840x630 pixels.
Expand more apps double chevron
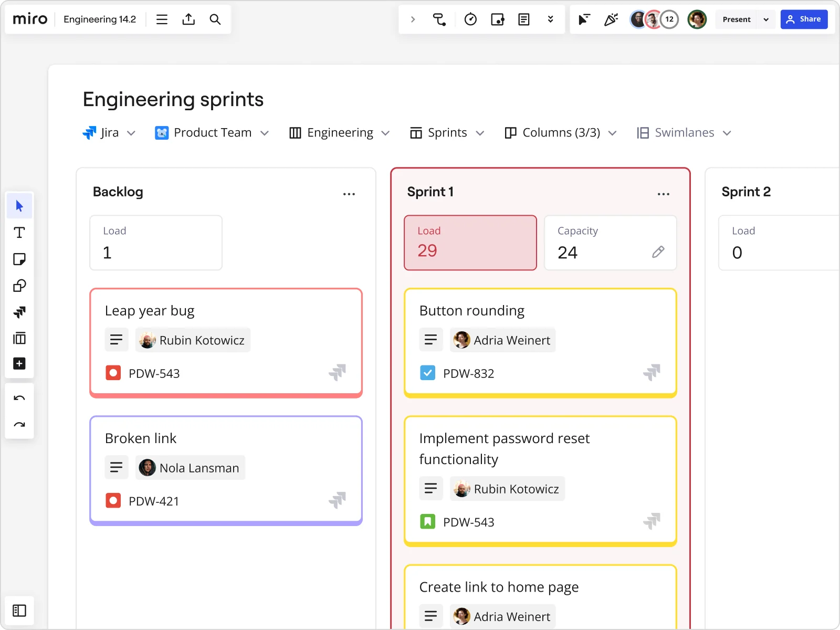[550, 19]
